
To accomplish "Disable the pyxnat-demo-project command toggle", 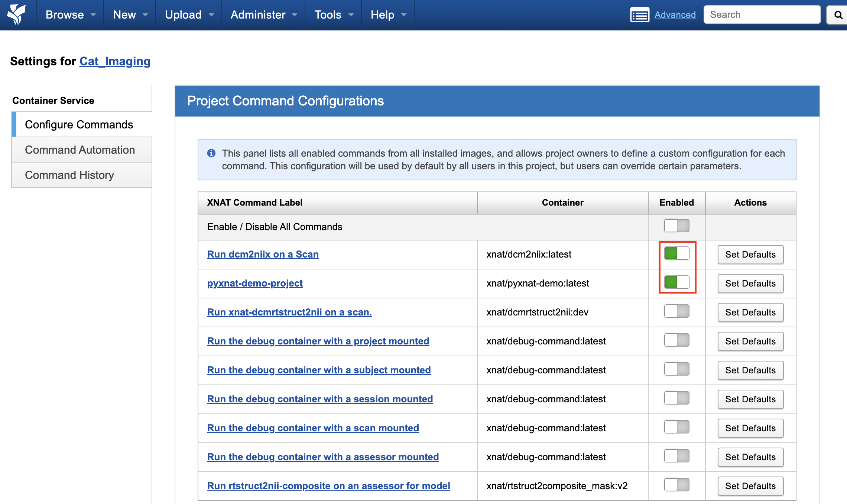I will 676,282.
